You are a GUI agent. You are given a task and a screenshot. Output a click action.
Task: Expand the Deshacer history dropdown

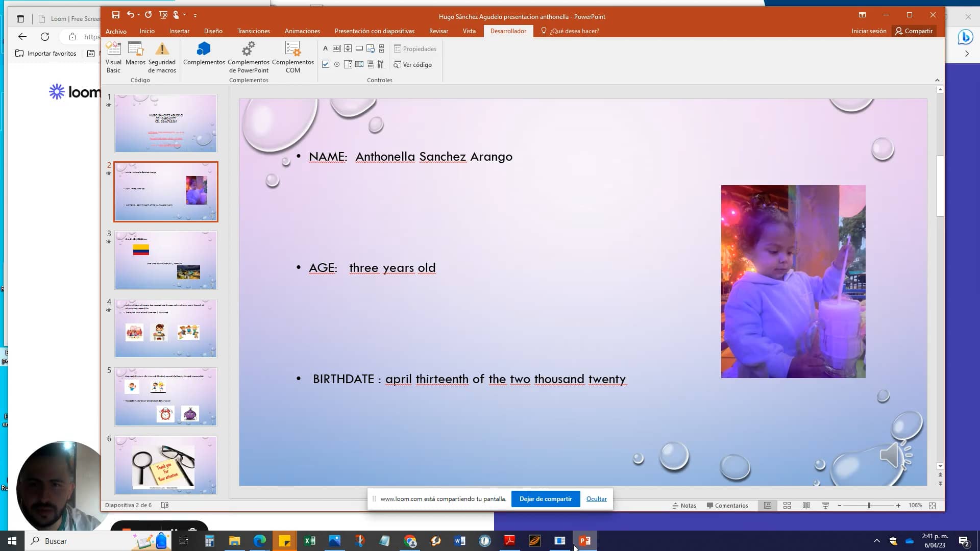tap(139, 15)
